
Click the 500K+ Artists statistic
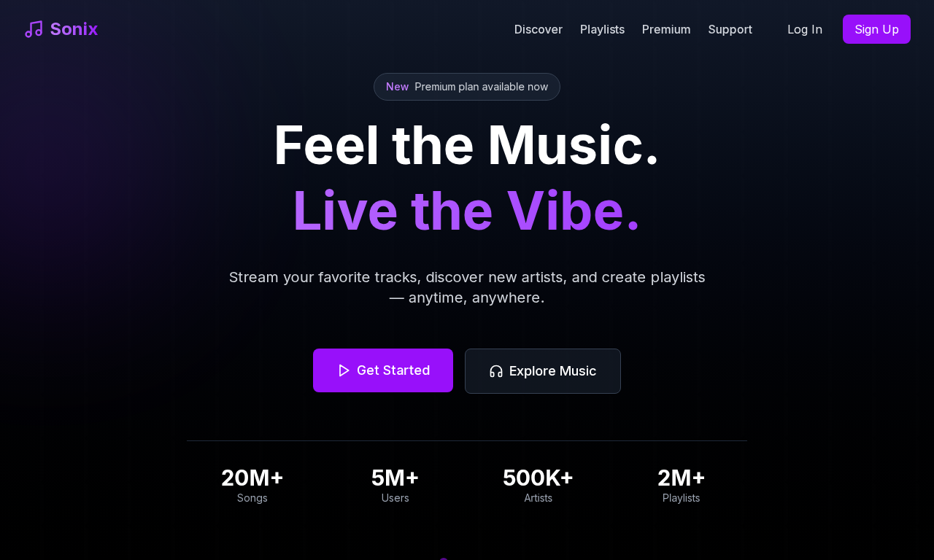coord(539,485)
